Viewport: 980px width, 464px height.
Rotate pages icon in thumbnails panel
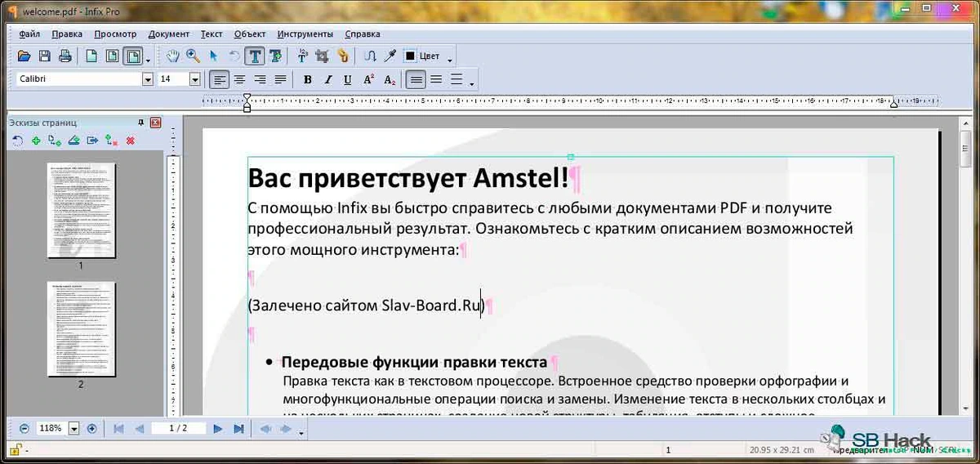click(x=17, y=141)
